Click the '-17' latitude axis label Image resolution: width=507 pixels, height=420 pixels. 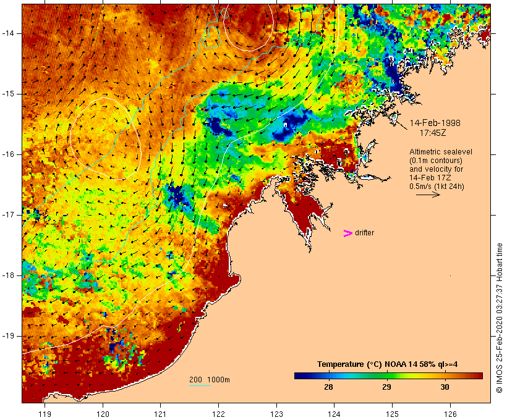[x=8, y=215]
